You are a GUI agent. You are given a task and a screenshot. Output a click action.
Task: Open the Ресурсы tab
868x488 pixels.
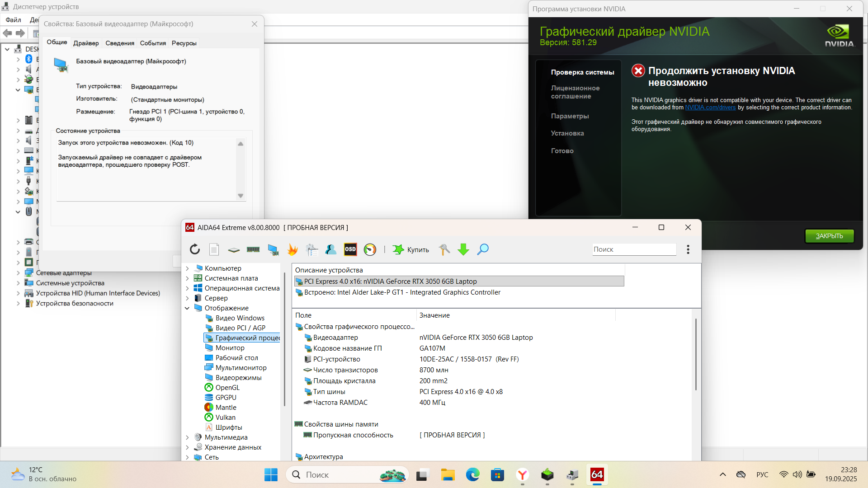(x=184, y=43)
